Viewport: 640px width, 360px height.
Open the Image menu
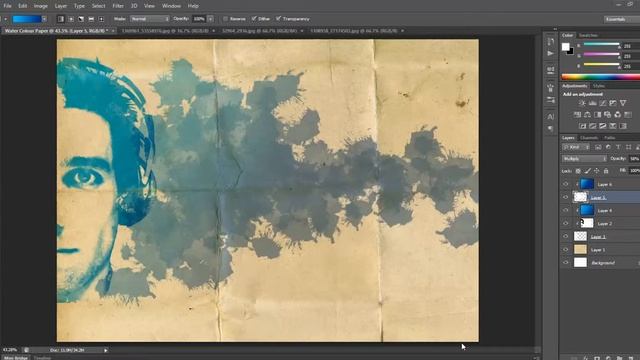(40, 6)
